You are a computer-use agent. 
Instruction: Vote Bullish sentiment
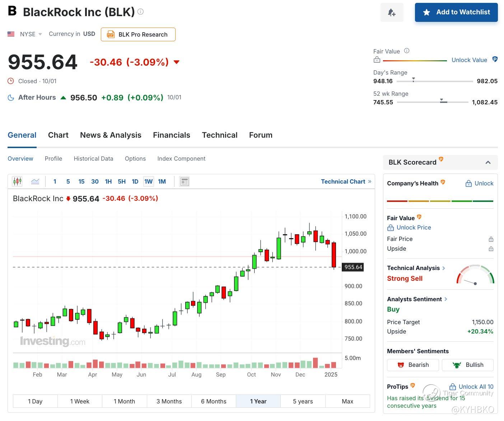[x=467, y=365]
